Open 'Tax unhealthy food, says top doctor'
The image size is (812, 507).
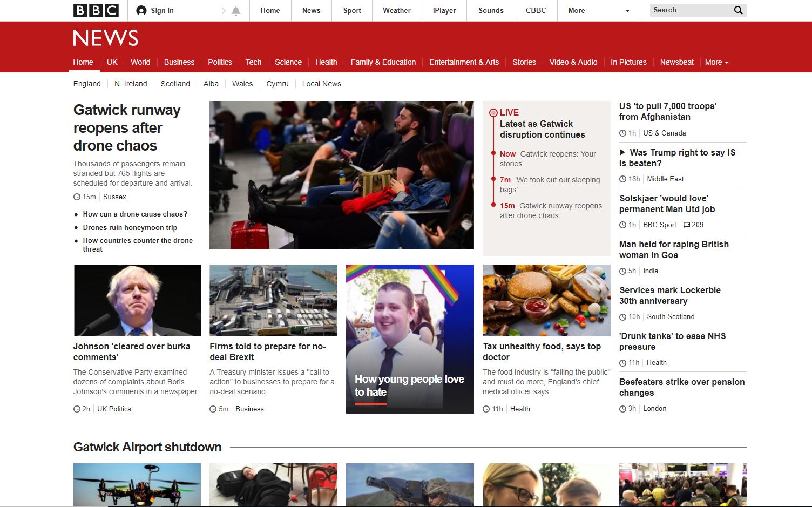coord(542,351)
